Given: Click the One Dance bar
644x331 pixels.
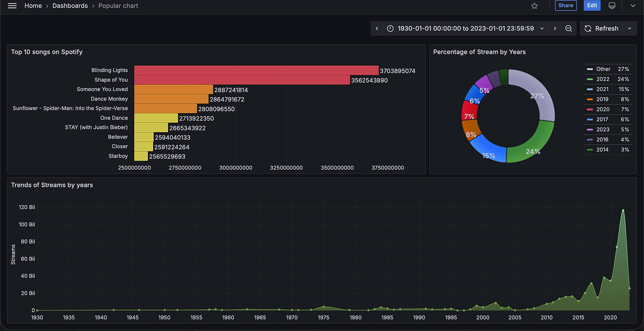Looking at the screenshot, I should [x=156, y=118].
